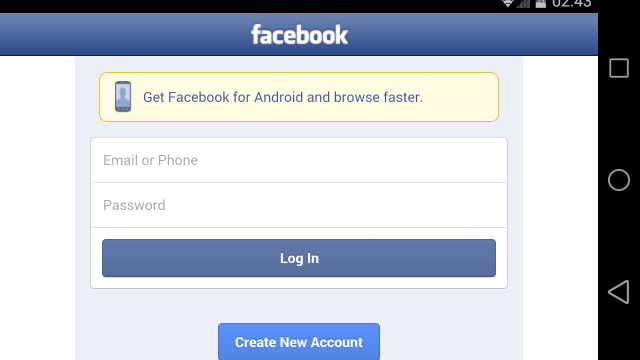Click the Log In button
The image size is (640, 360).
[x=299, y=258]
